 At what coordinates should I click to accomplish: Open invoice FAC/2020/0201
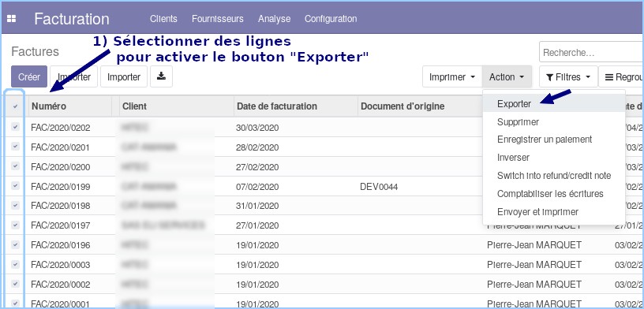click(x=60, y=147)
